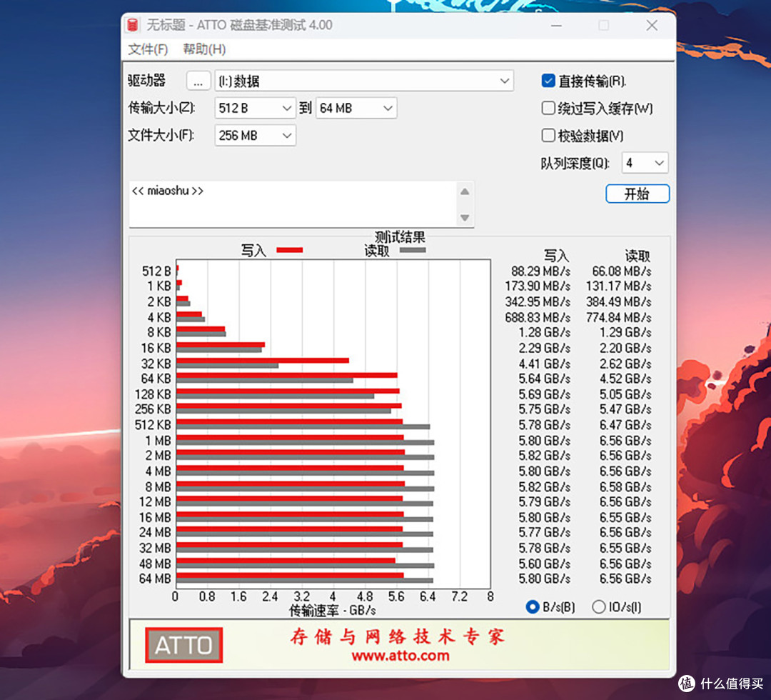Click the 66.08 MB/s read result
This screenshot has width=771, height=700.
(x=622, y=271)
